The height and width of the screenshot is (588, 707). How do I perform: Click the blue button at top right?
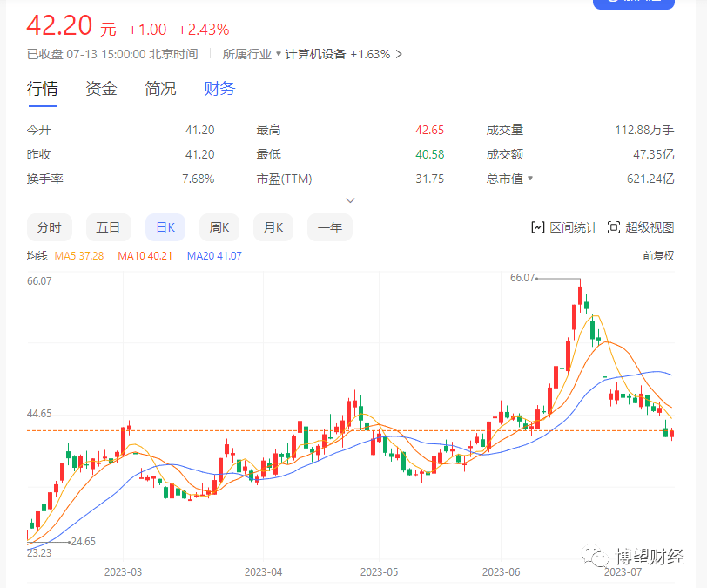pyautogui.click(x=633, y=3)
